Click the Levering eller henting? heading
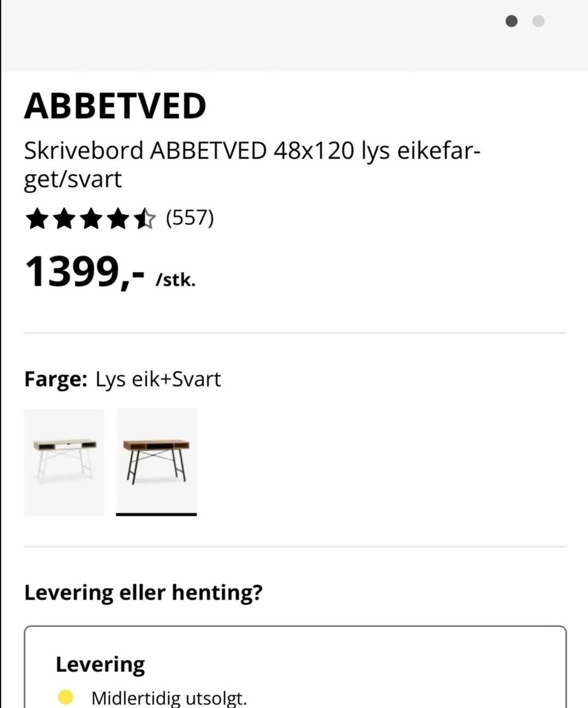The height and width of the screenshot is (708, 588). (x=143, y=593)
